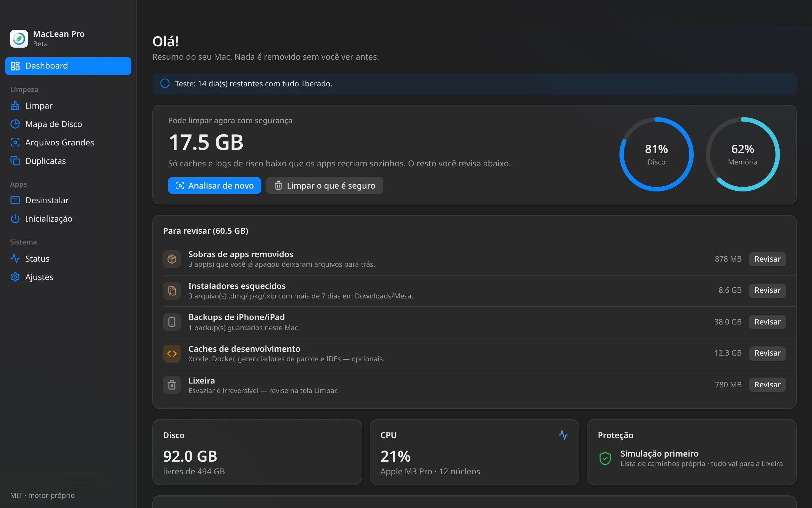The image size is (812, 508).
Task: Click the box icon for Sobras de apps removidos
Action: tap(172, 259)
